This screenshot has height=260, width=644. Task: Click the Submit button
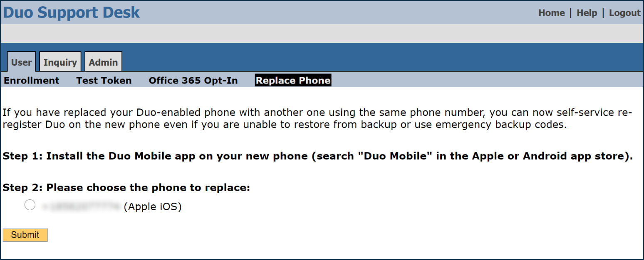[x=25, y=235]
